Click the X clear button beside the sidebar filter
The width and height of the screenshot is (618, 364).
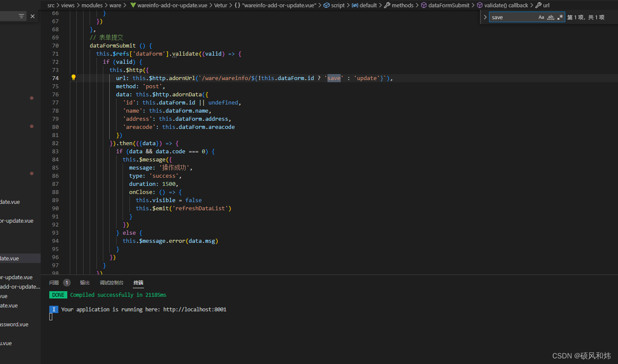coord(33,16)
